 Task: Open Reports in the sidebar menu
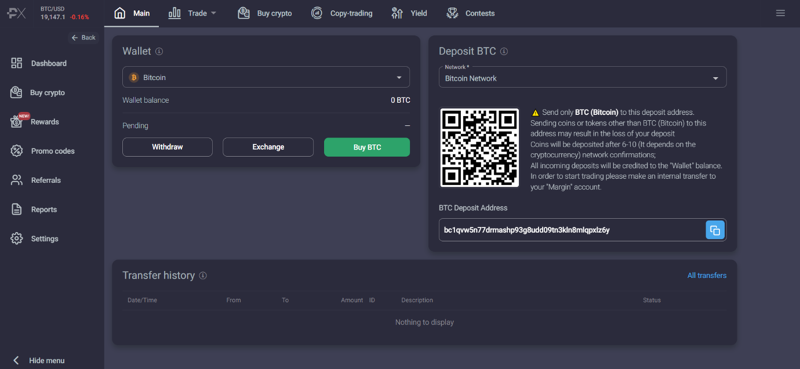[x=44, y=209]
